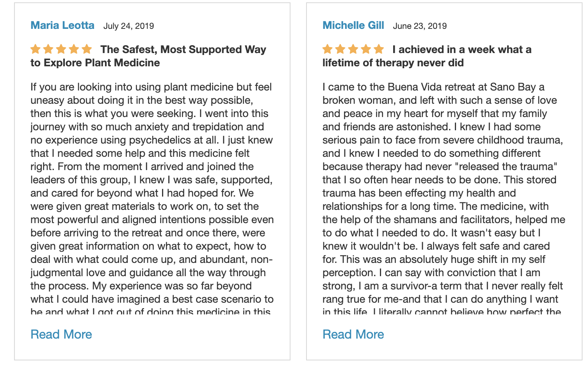The width and height of the screenshot is (588, 369).
Task: Expand Michelle Gill's review with Read More
Action: click(353, 334)
